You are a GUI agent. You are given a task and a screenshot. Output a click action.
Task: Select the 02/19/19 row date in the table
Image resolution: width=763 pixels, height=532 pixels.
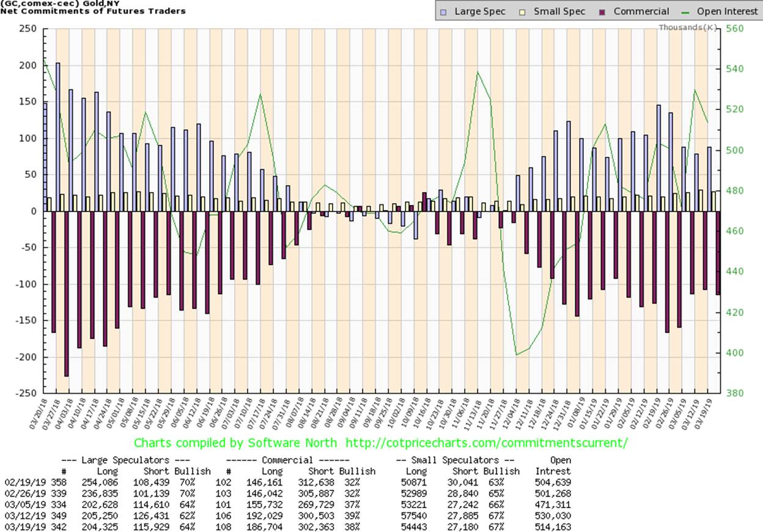tap(23, 482)
